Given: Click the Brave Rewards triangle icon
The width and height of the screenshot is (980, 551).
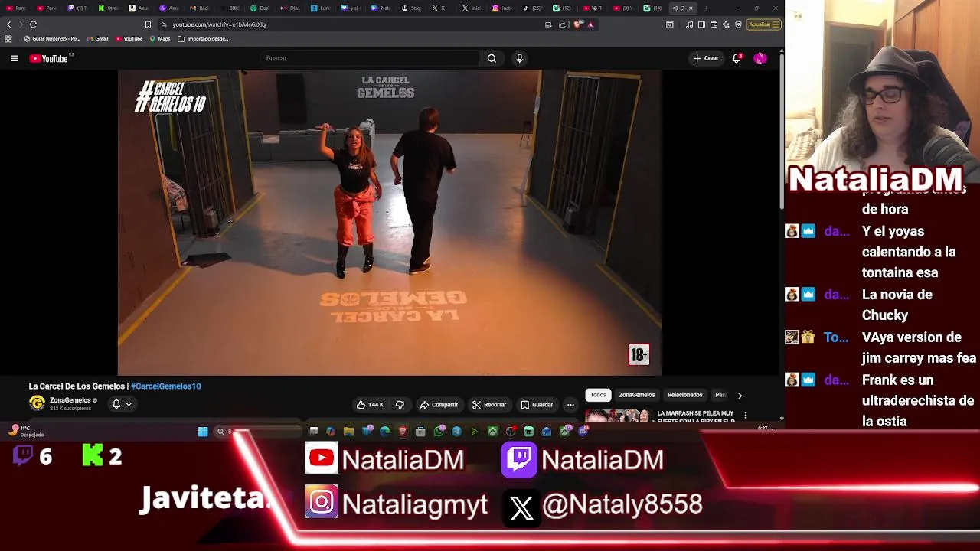Looking at the screenshot, I should pyautogui.click(x=590, y=24).
